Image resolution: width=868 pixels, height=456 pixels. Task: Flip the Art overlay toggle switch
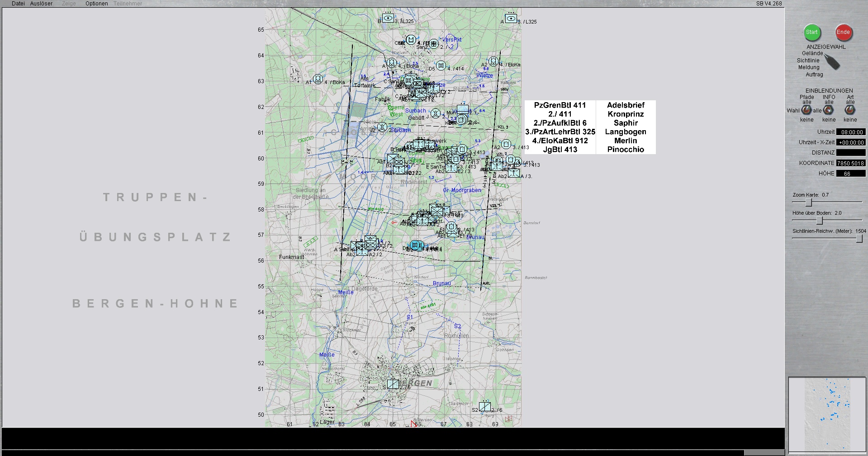pyautogui.click(x=850, y=110)
